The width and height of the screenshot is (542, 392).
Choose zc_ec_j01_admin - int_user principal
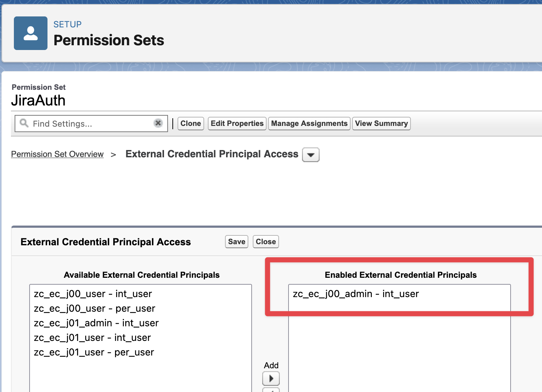[x=96, y=323]
